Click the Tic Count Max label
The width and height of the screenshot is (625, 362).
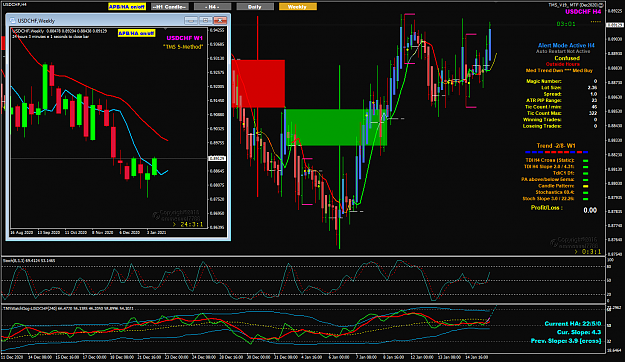coord(544,113)
